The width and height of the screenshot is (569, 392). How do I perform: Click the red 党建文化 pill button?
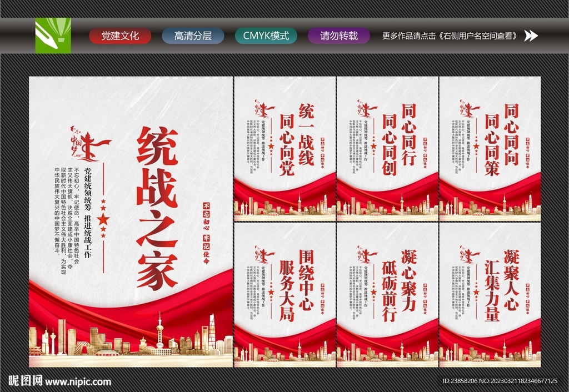tap(120, 36)
